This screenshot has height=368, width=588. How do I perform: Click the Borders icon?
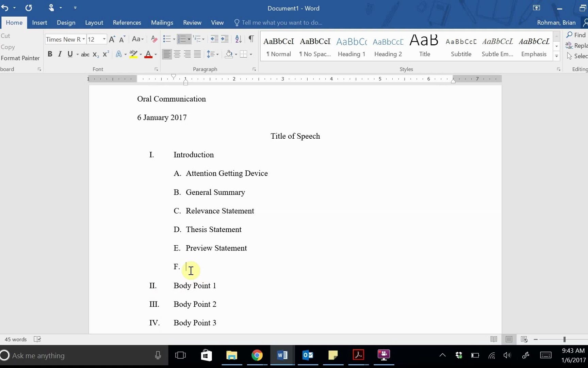[244, 54]
